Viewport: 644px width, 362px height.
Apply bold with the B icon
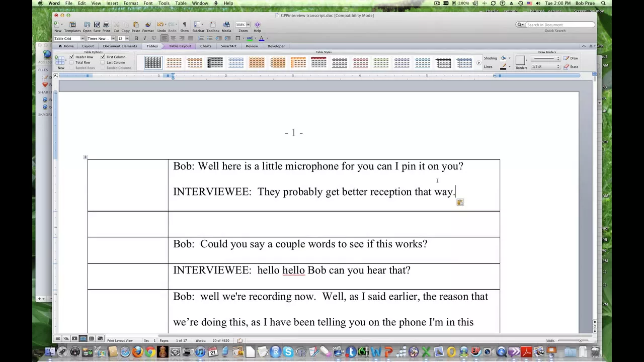(136, 39)
